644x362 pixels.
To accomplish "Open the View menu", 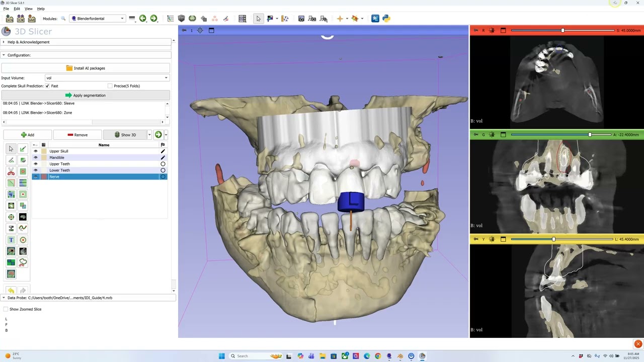I will coord(29,9).
